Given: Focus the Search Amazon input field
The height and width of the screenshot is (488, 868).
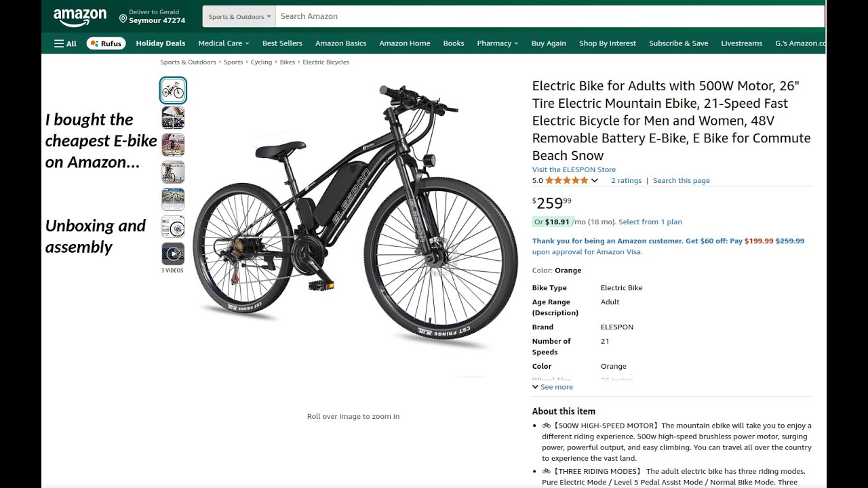Looking at the screenshot, I should (x=550, y=16).
